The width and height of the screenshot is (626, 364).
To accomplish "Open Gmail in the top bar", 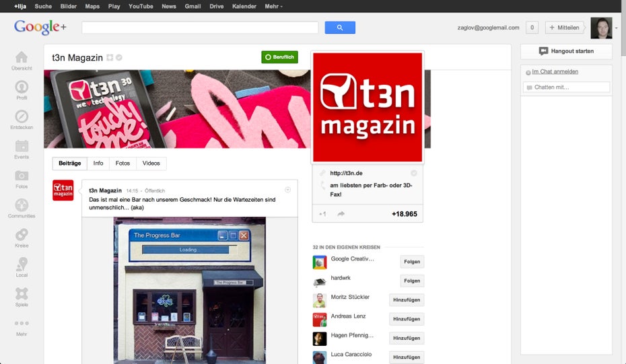I will [193, 6].
